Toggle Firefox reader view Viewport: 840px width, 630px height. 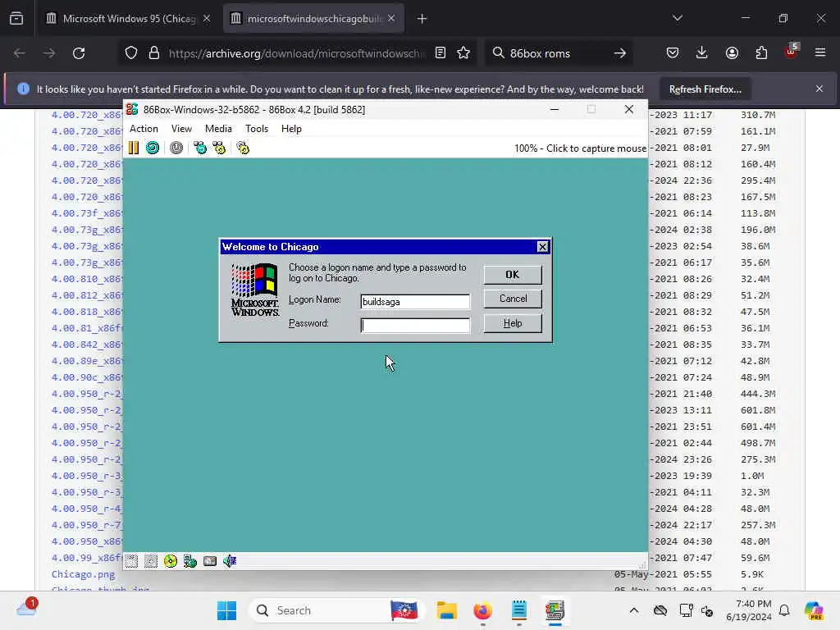tap(441, 52)
